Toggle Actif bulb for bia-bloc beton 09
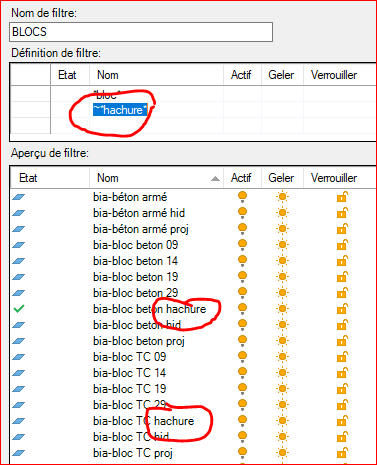The width and height of the screenshot is (377, 465). [x=242, y=245]
